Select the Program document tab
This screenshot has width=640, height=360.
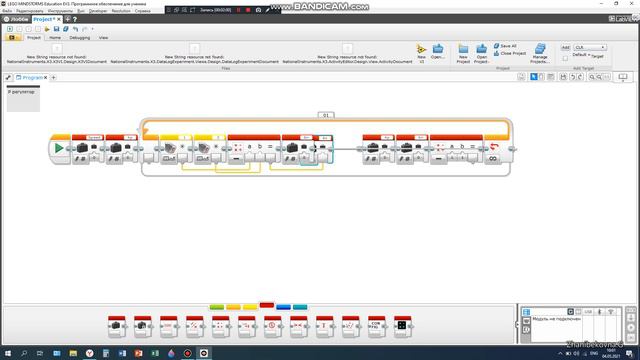32,77
